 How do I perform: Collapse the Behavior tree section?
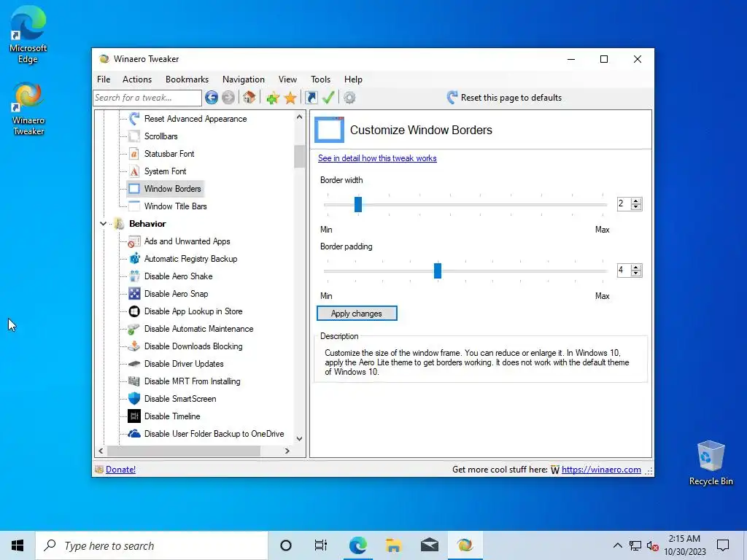(103, 224)
